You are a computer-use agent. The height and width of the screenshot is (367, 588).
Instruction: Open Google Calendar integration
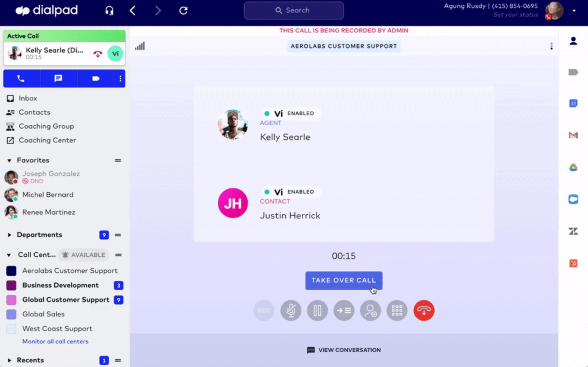pyautogui.click(x=573, y=103)
